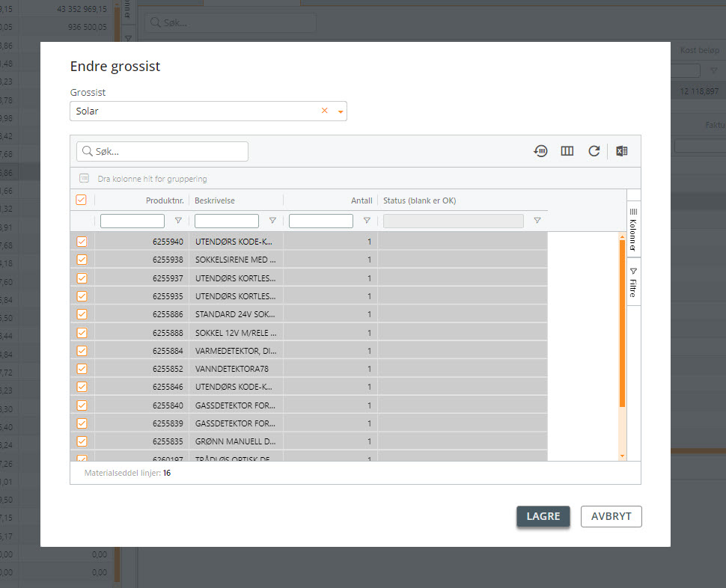The image size is (726, 588).
Task: Select the SOKKELSIRENE MED ... description cell
Action: 236,260
